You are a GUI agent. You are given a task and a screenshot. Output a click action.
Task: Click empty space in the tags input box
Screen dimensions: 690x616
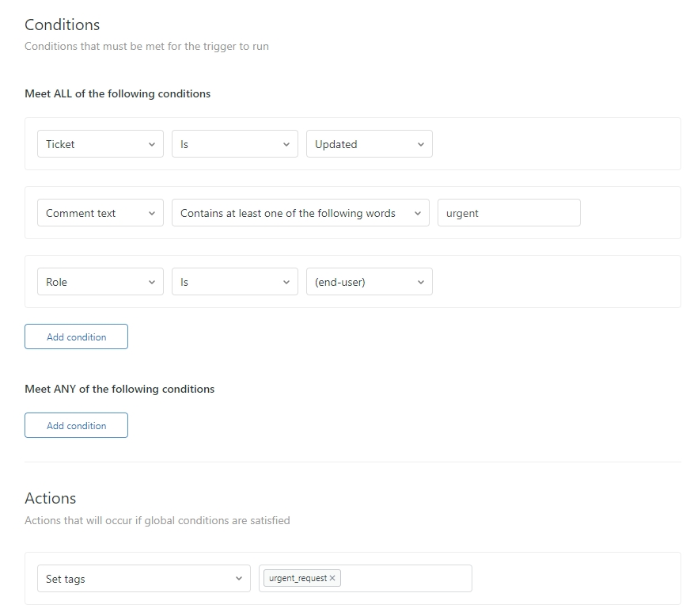[408, 579]
